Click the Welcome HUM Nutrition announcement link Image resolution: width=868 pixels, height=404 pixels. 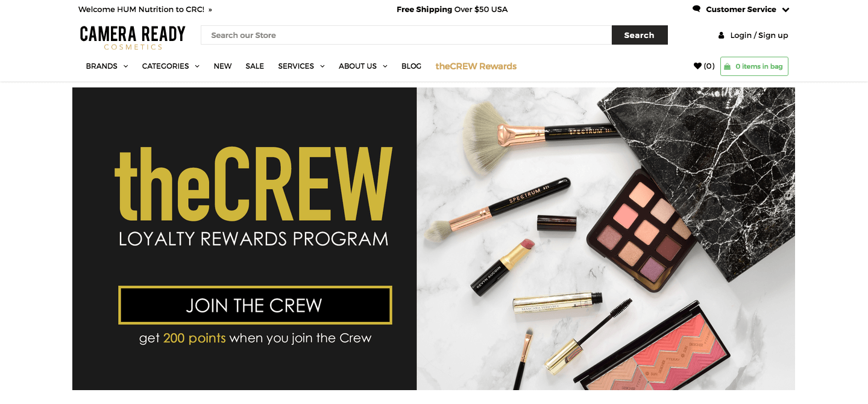tap(145, 10)
